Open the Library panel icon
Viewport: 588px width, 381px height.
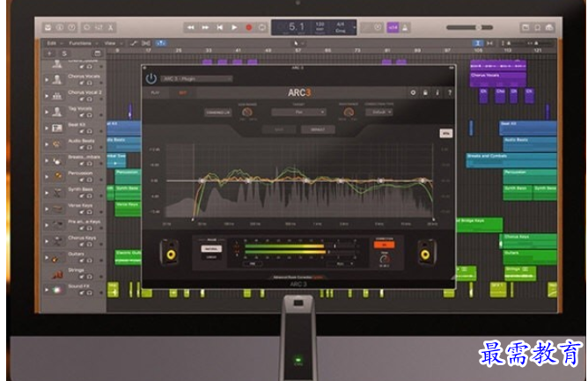click(x=48, y=27)
